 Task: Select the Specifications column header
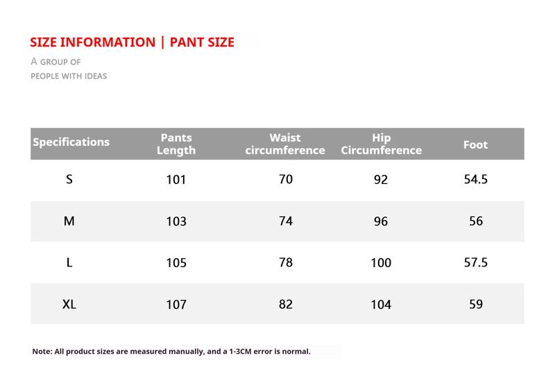click(x=71, y=142)
